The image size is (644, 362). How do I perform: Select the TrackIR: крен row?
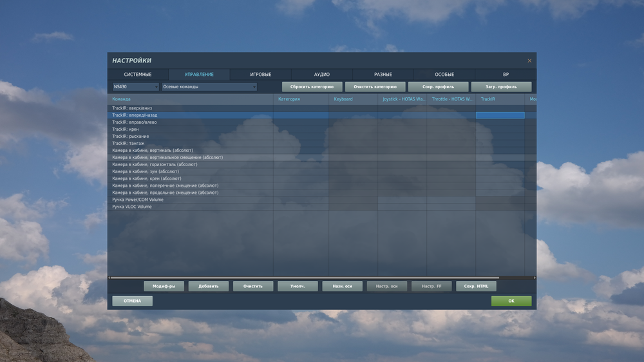pos(322,129)
